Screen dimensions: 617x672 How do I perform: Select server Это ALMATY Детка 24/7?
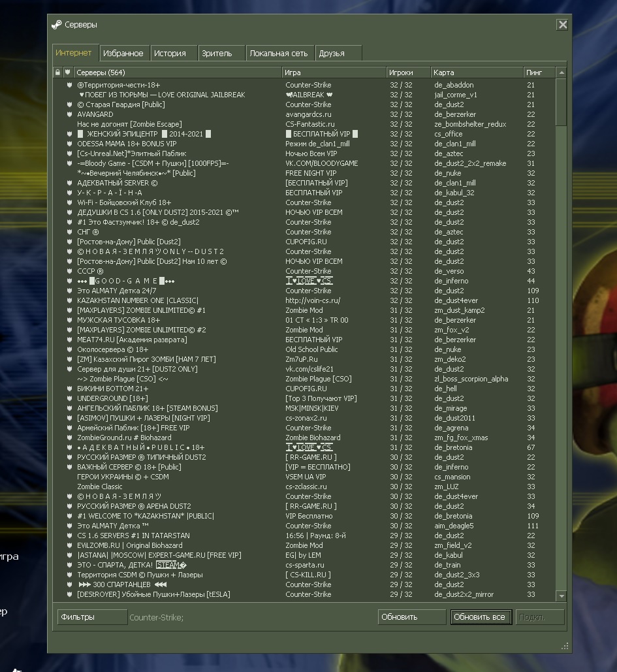click(304, 291)
